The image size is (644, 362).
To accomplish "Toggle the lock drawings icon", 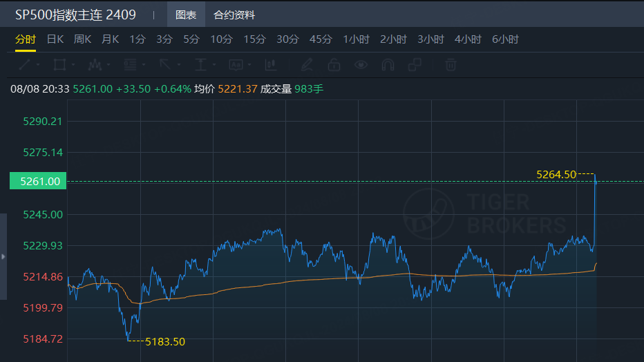I will coord(334,65).
